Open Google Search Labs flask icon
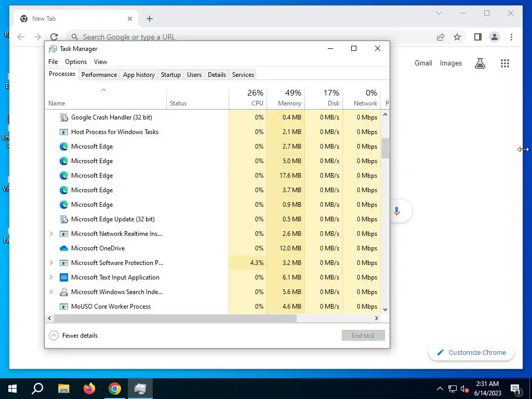The image size is (532, 399). 480,63
